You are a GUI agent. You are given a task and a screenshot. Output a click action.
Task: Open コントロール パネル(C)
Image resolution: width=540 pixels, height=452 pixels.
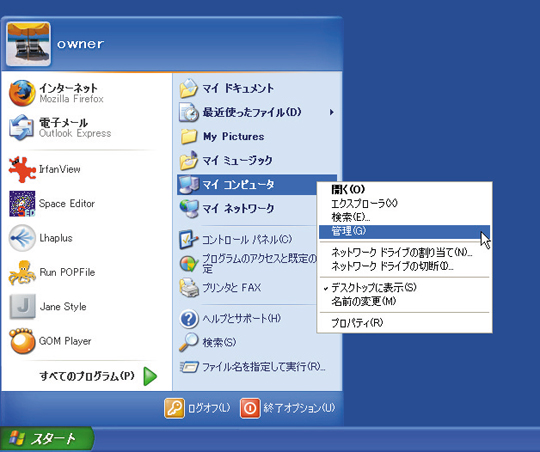[x=247, y=239]
